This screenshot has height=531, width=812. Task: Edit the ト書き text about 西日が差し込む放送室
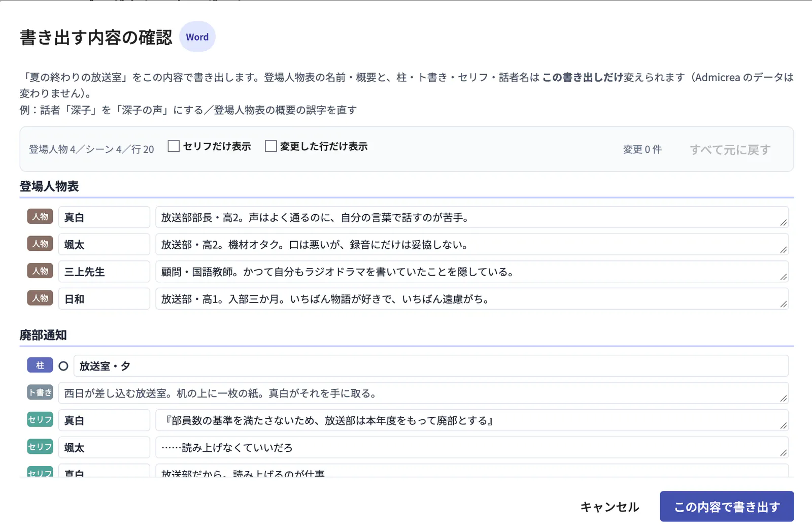(423, 393)
